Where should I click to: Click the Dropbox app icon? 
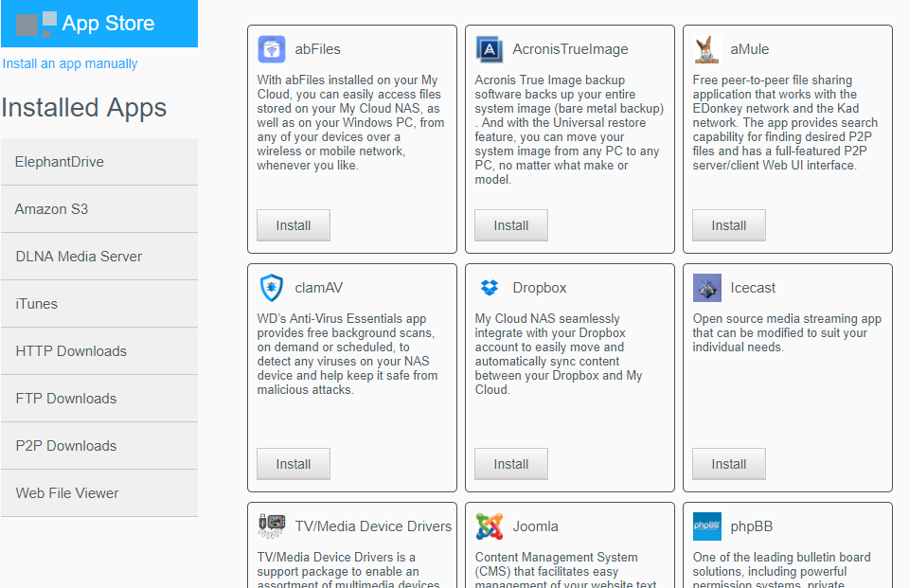489,287
